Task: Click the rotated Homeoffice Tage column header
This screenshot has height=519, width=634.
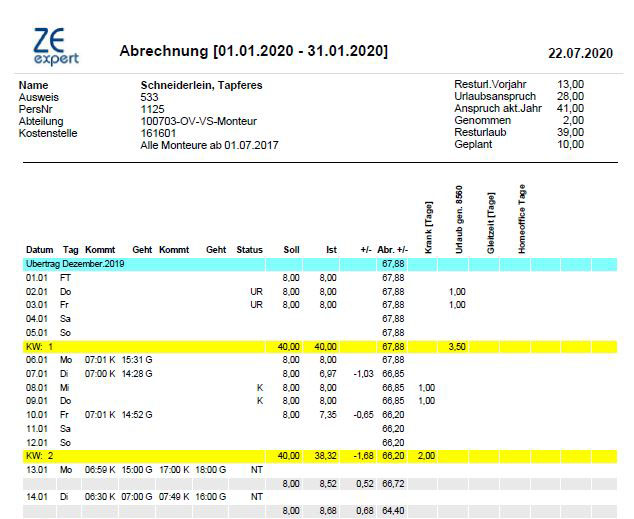Action: (522, 220)
